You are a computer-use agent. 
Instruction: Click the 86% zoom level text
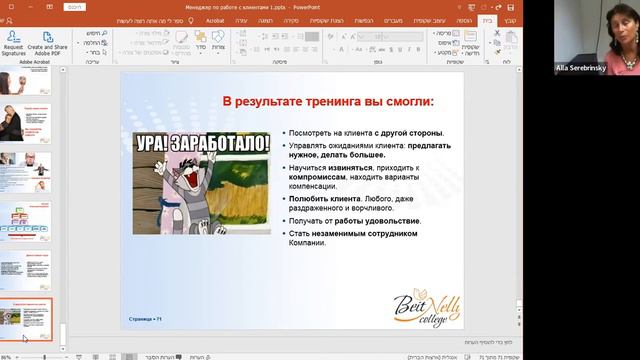pyautogui.click(x=6, y=357)
